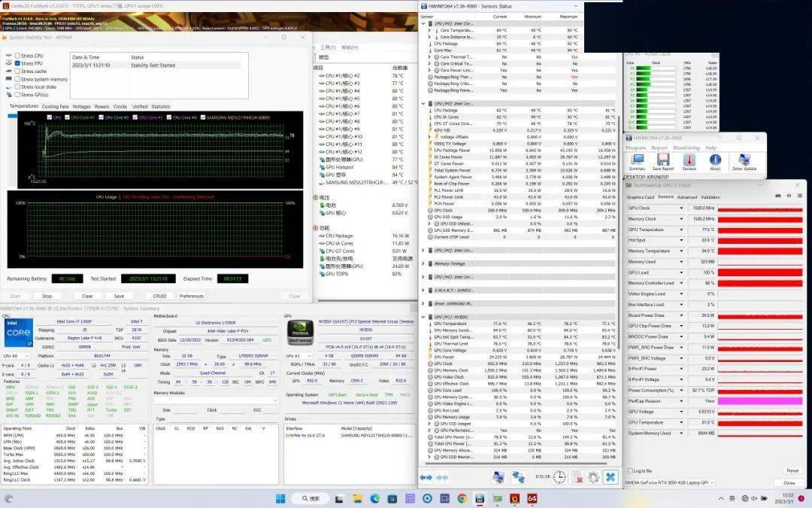The width and height of the screenshot is (812, 508).
Task: Click the HWiNFO About icon
Action: (715, 160)
